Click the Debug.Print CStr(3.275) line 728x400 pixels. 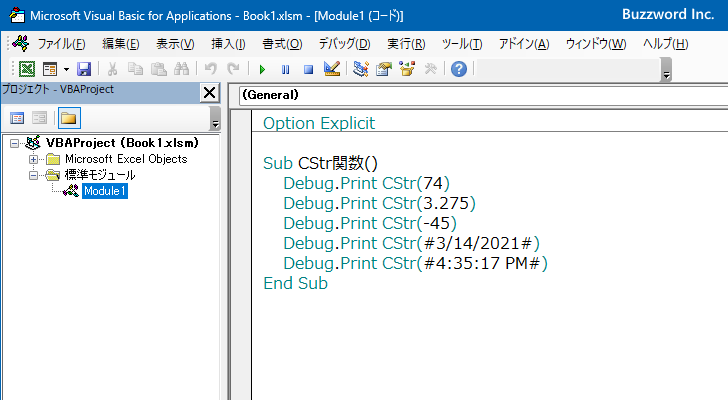(379, 203)
